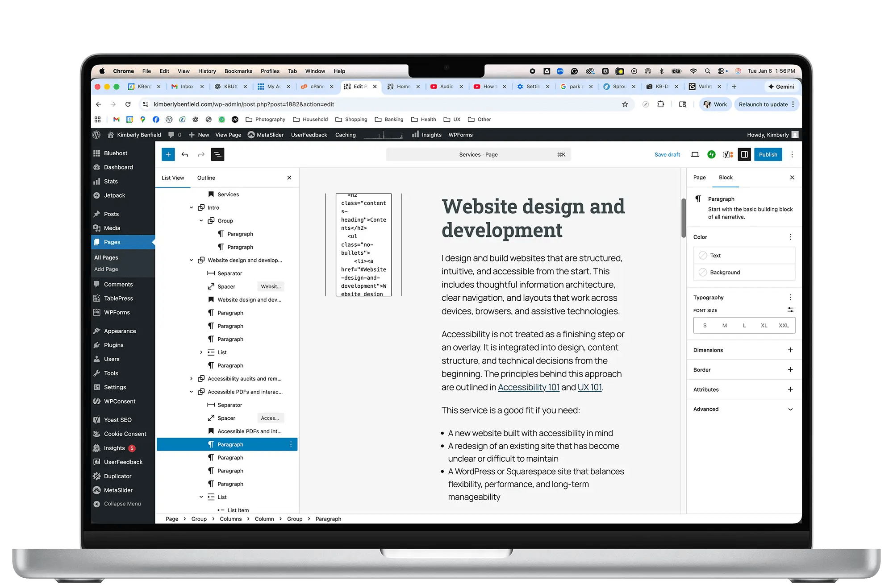Viewport: 893px width, 588px height.
Task: Open the Text color swatch
Action: tap(703, 255)
